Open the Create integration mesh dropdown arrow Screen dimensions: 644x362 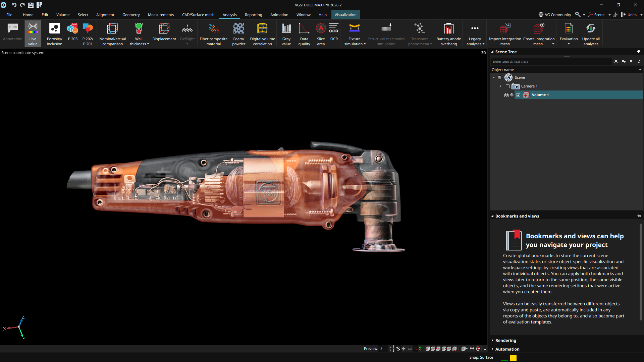point(553,44)
